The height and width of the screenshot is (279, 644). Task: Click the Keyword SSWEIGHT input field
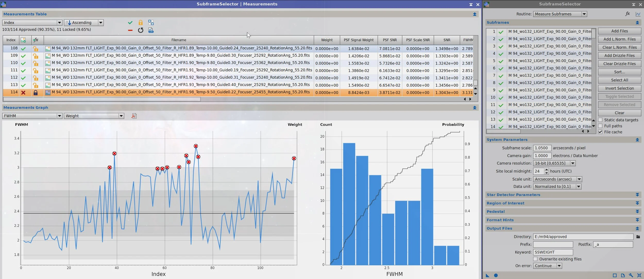553,252
